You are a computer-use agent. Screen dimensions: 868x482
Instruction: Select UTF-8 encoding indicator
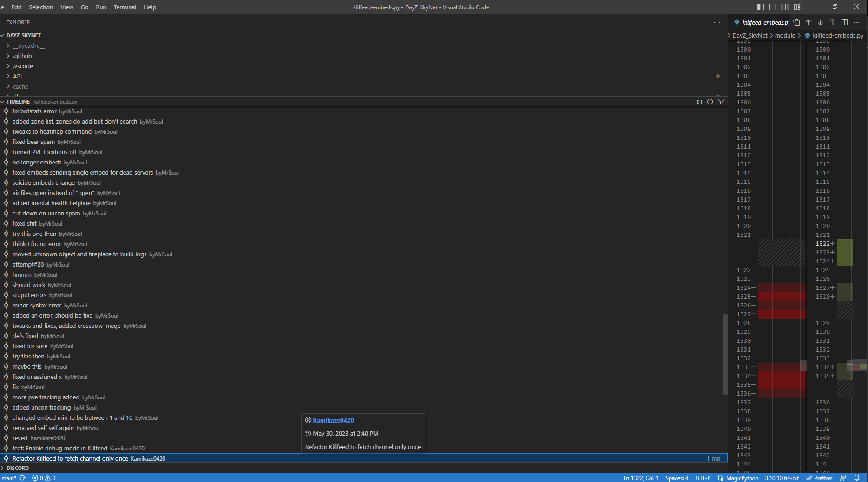pyautogui.click(x=703, y=478)
